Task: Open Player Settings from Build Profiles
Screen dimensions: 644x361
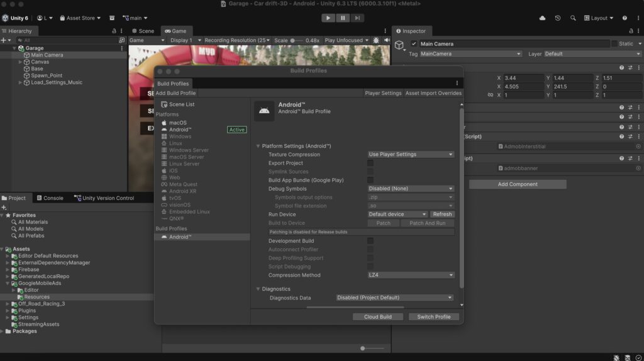Action: (x=383, y=93)
